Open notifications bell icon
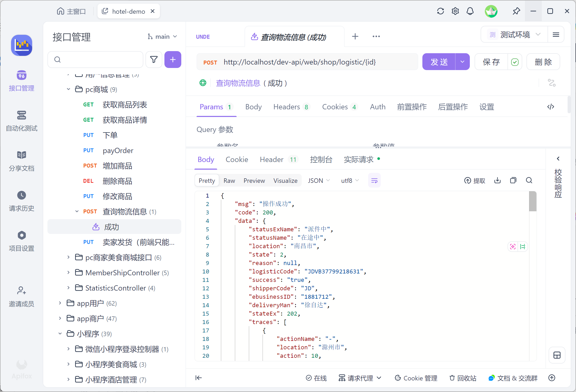Viewport: 576px width, 392px height. point(470,11)
